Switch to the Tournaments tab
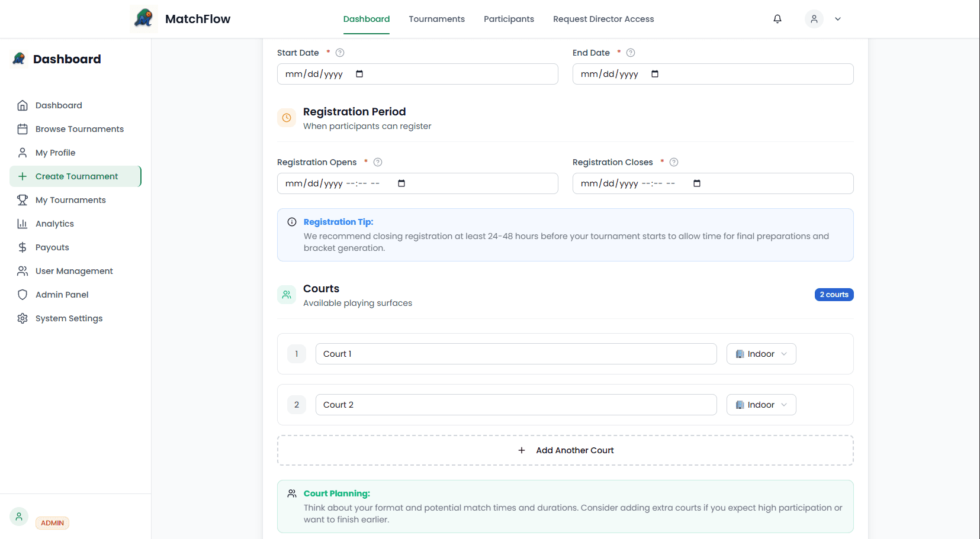The image size is (980, 539). click(x=436, y=19)
